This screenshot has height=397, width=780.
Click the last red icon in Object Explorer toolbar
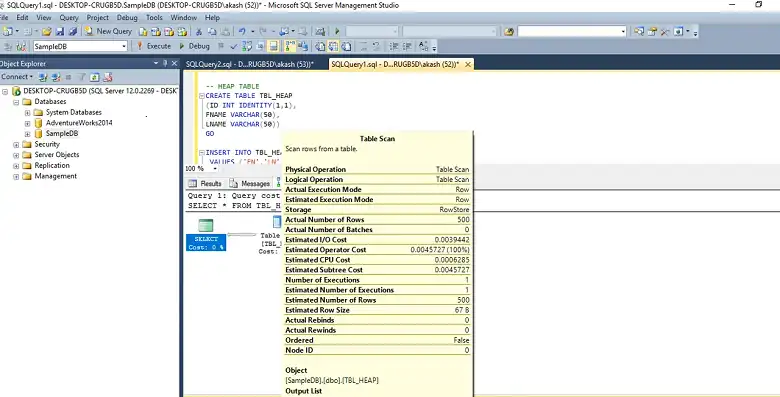[x=108, y=77]
